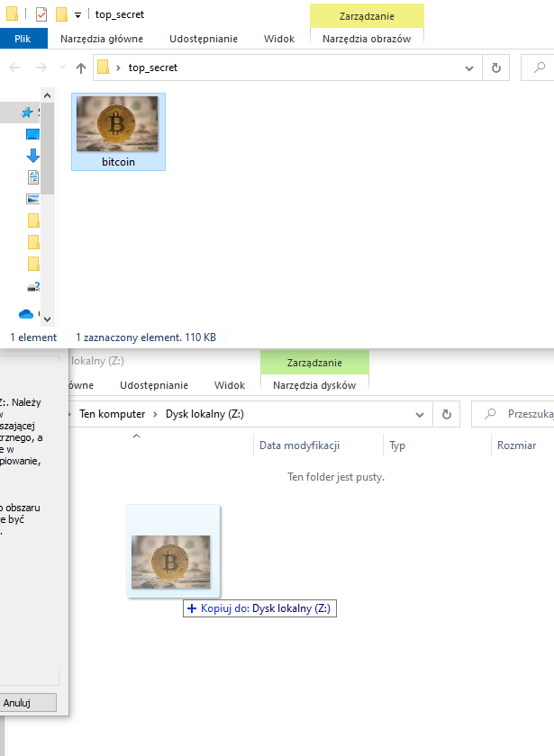Open the address bar history dropdown in top_secret

click(469, 68)
